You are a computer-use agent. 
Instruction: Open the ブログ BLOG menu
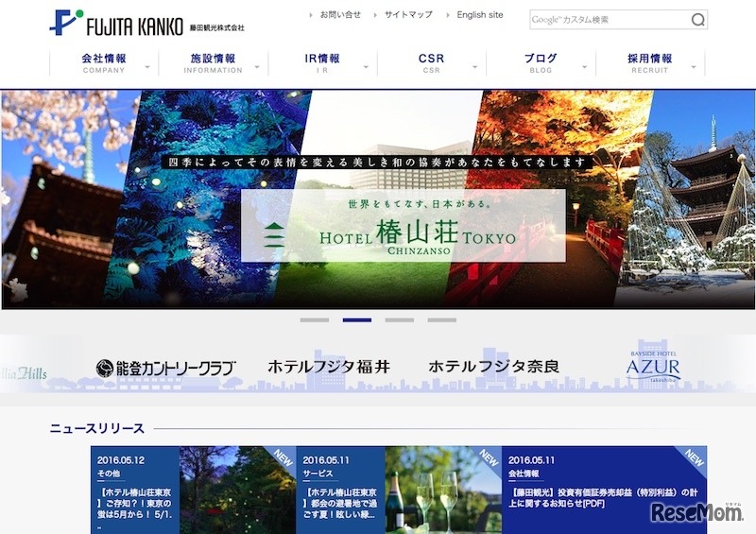pyautogui.click(x=541, y=62)
